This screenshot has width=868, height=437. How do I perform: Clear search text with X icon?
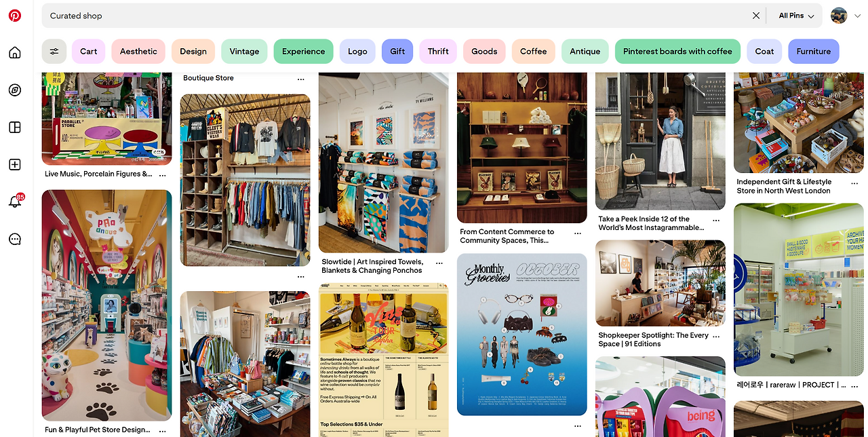pyautogui.click(x=756, y=16)
